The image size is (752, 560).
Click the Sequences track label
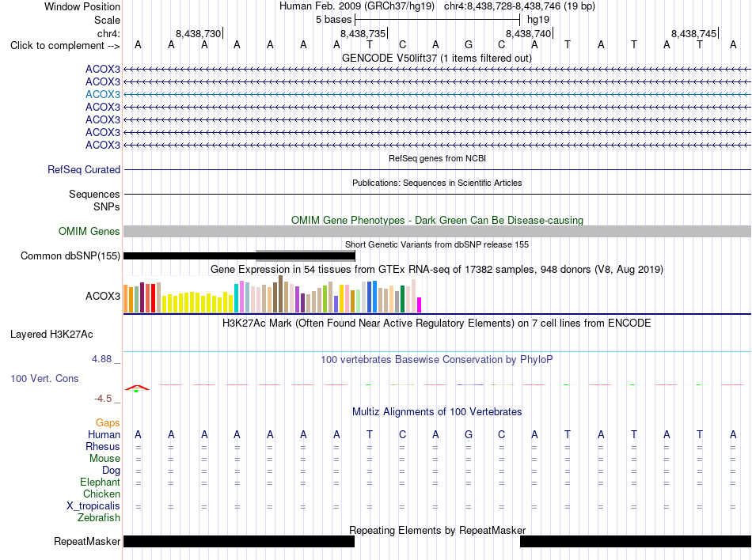coord(94,194)
